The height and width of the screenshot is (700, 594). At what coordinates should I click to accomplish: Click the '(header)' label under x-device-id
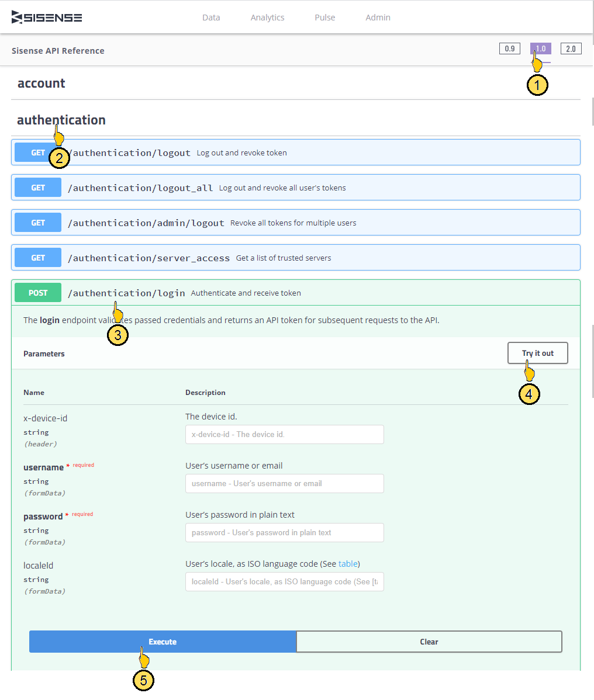click(x=40, y=443)
